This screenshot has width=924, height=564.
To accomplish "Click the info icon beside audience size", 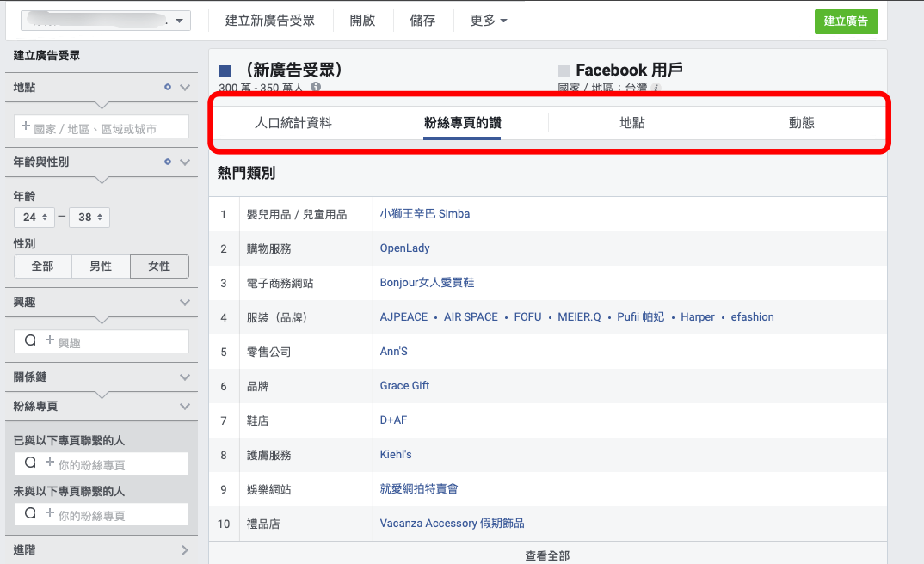I will [x=316, y=87].
